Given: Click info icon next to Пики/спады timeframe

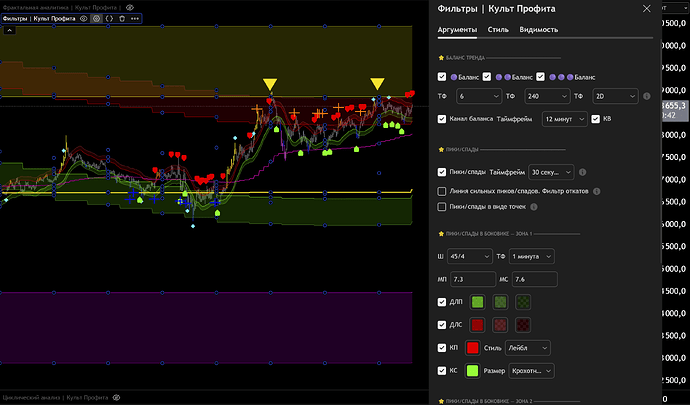Looking at the screenshot, I should click(x=583, y=172).
